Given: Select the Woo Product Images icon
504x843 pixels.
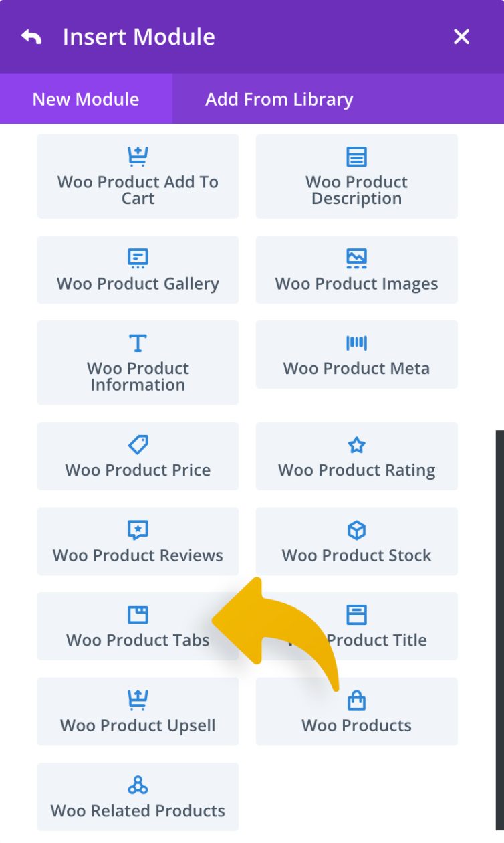Looking at the screenshot, I should coord(356,258).
